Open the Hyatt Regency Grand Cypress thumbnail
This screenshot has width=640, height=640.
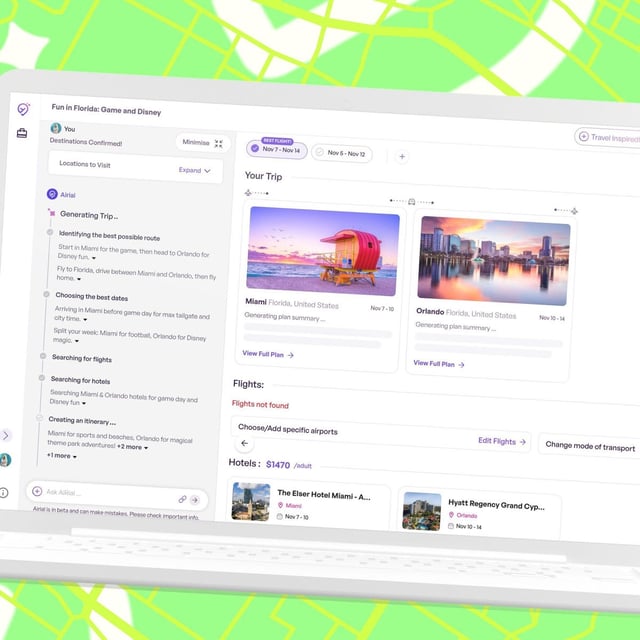point(422,511)
